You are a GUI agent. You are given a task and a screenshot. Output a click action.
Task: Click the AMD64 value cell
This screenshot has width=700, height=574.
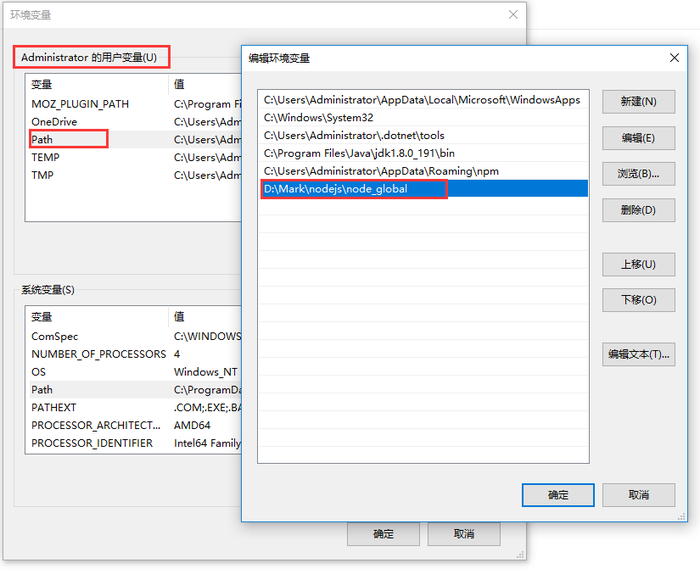pos(192,426)
